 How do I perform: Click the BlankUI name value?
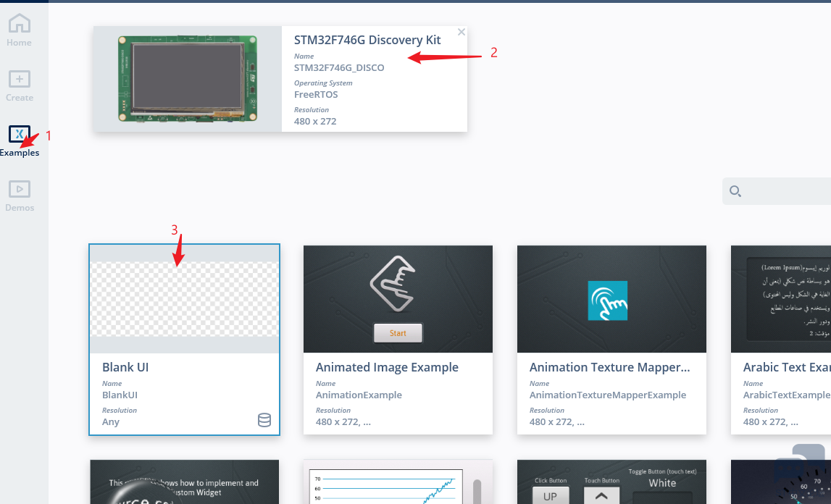(x=120, y=395)
